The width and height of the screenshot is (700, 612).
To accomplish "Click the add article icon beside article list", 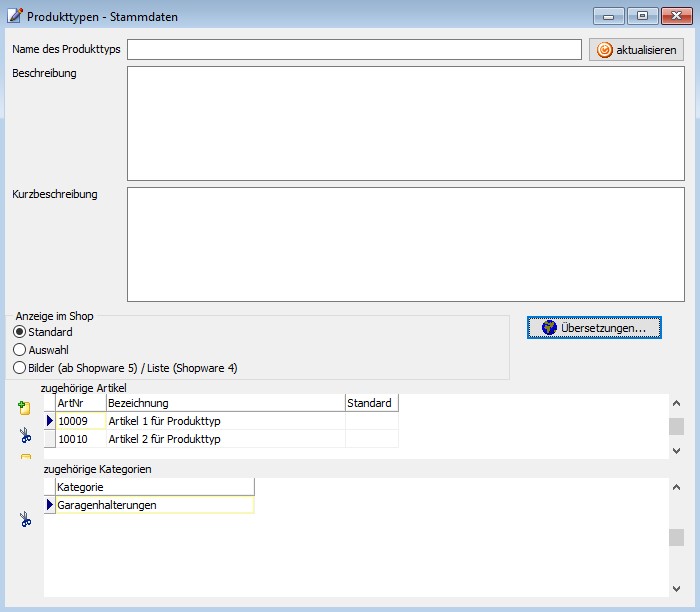I will (25, 407).
